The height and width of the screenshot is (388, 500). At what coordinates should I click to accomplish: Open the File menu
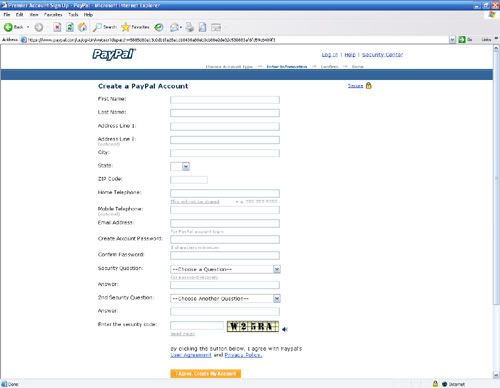pyautogui.click(x=7, y=15)
